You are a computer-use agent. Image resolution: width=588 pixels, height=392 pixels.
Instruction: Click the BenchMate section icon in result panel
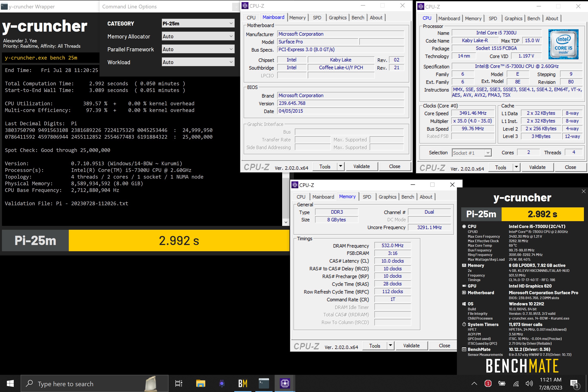point(464,349)
